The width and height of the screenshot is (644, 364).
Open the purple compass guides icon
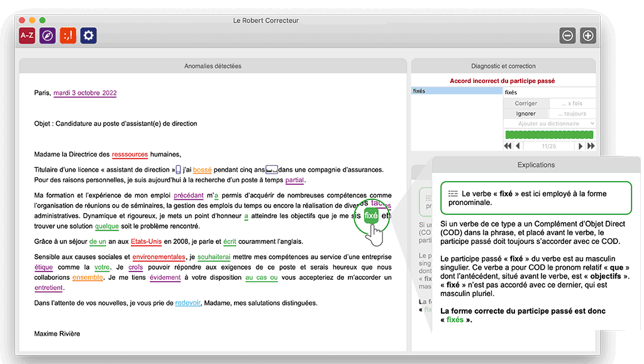click(48, 36)
